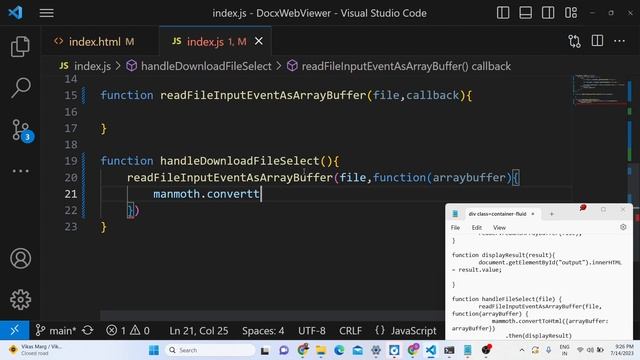Screen dimensions: 640x360
Task: Open the Manage gear icon
Action: click(20, 300)
